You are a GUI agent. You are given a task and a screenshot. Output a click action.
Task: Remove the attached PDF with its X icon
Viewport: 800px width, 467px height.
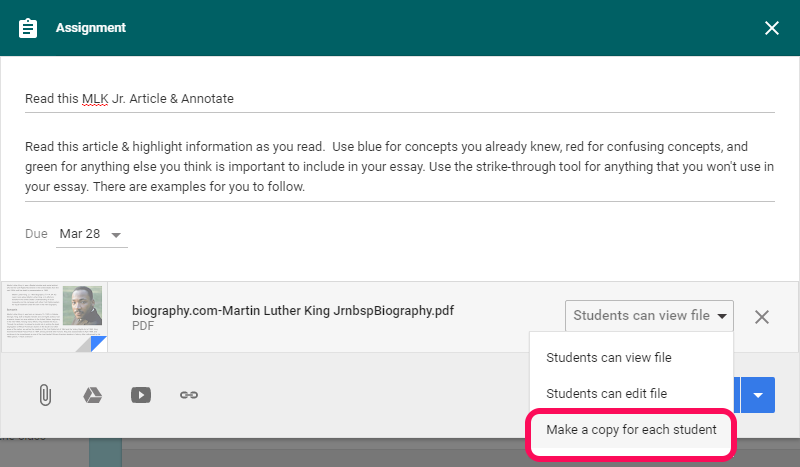point(762,317)
